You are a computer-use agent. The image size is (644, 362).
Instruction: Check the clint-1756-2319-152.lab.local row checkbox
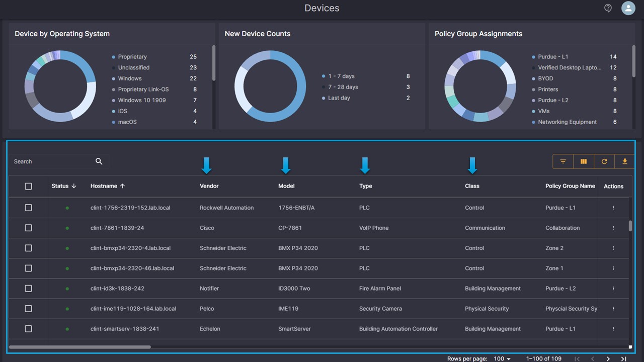pyautogui.click(x=28, y=208)
